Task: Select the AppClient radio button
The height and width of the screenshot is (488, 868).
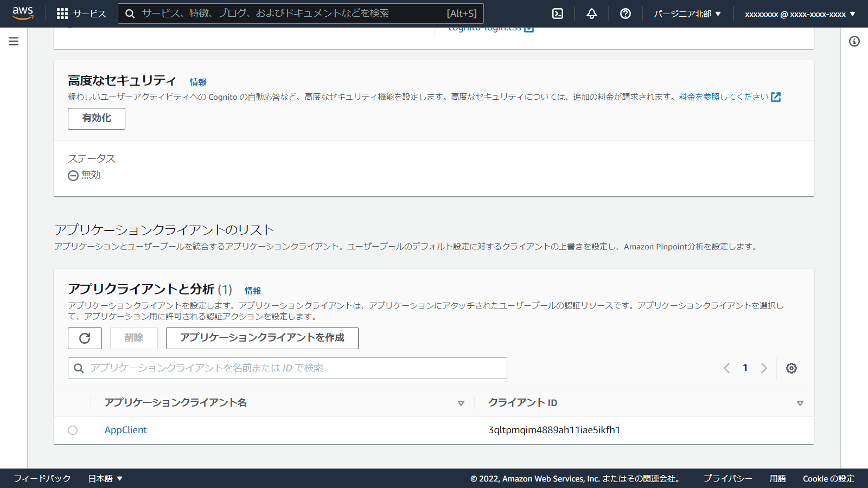Action: [x=73, y=430]
